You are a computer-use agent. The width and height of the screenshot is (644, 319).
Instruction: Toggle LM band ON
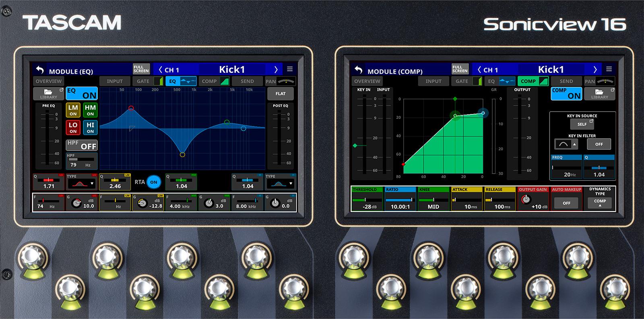[73, 110]
